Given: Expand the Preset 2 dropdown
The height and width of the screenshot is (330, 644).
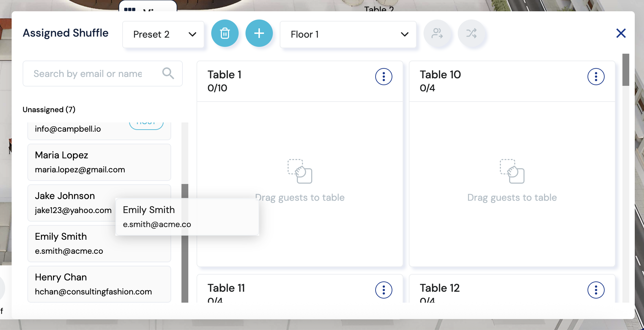Looking at the screenshot, I should pyautogui.click(x=163, y=34).
